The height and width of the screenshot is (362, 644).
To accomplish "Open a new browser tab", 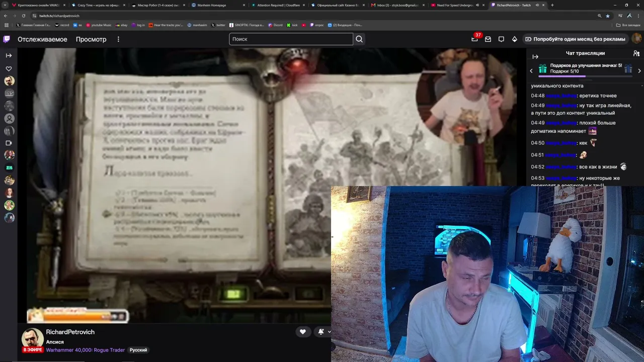I will point(552,5).
